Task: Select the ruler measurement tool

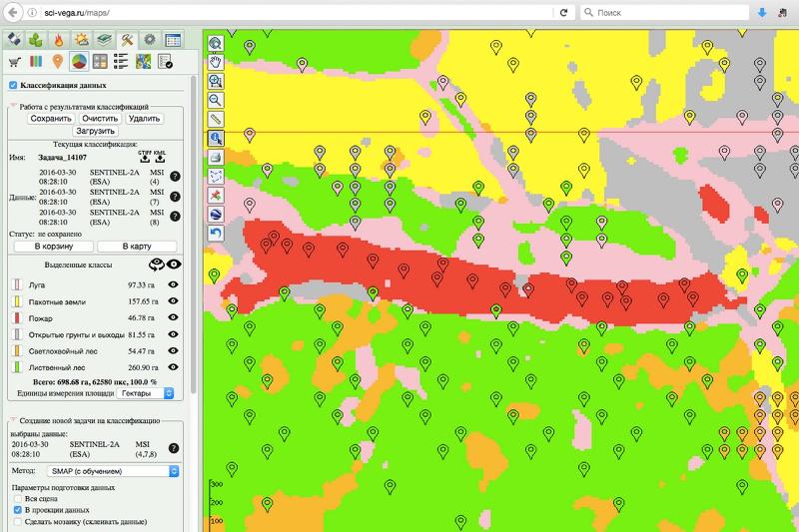Action: pyautogui.click(x=216, y=119)
